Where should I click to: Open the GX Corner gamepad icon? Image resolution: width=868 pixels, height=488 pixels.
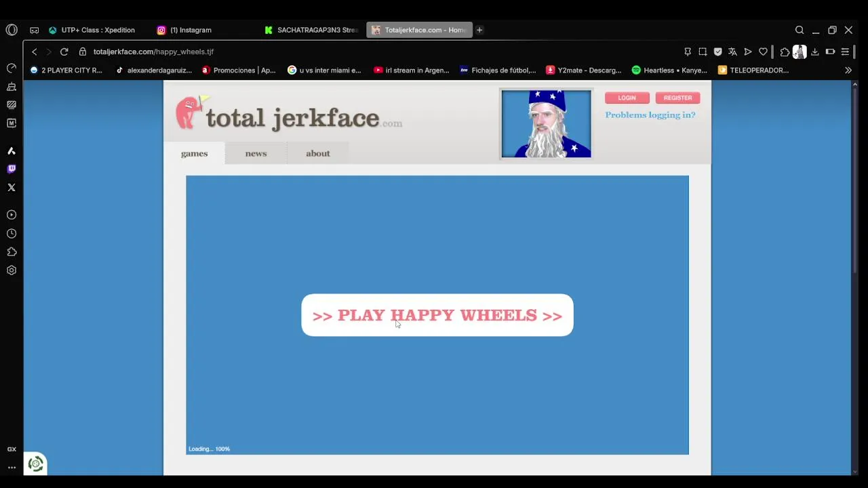(35, 30)
